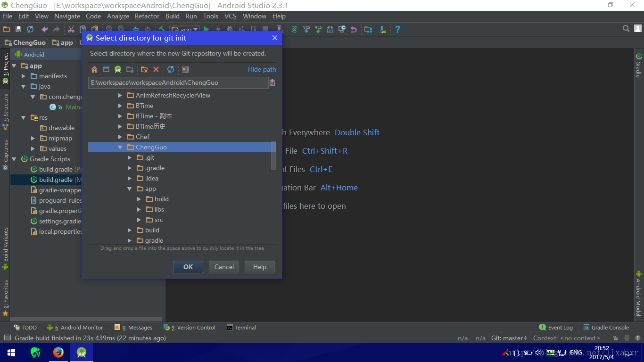Expand the .git folder

click(130, 157)
